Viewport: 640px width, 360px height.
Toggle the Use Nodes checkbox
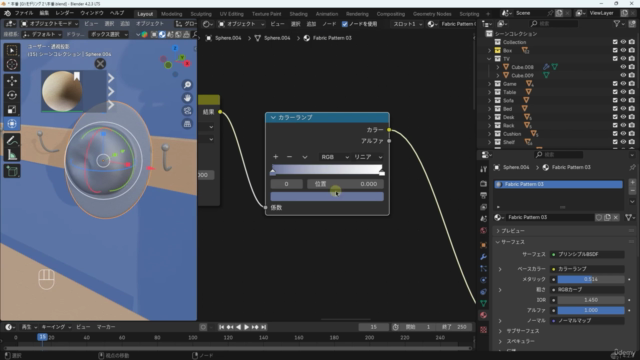(345, 24)
